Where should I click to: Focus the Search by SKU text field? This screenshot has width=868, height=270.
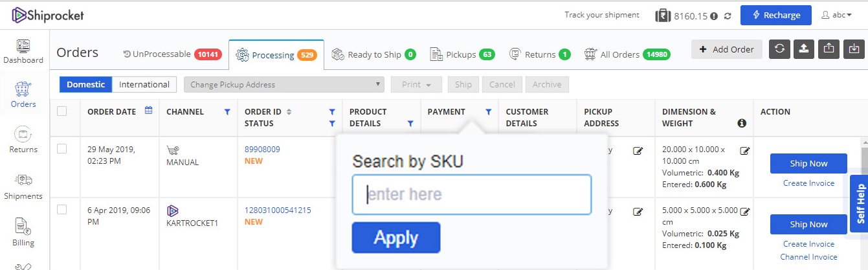tap(472, 194)
